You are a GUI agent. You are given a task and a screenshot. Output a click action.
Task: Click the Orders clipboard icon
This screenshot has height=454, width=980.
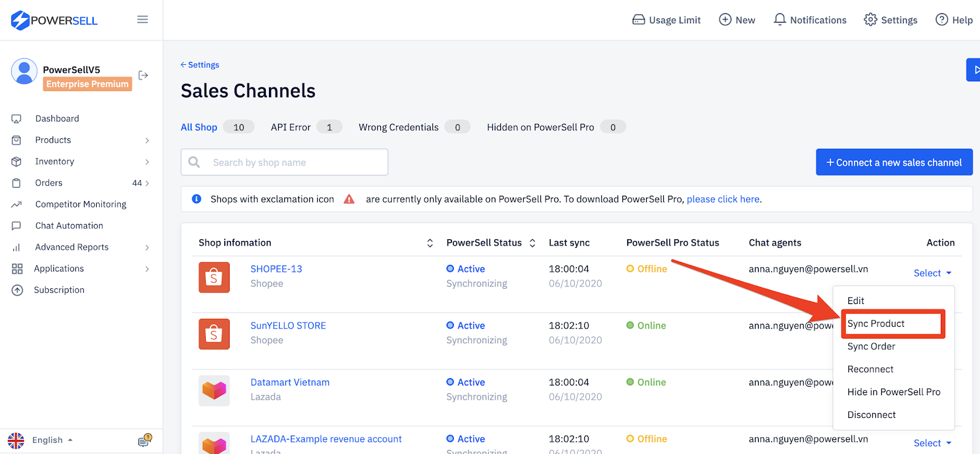17,183
